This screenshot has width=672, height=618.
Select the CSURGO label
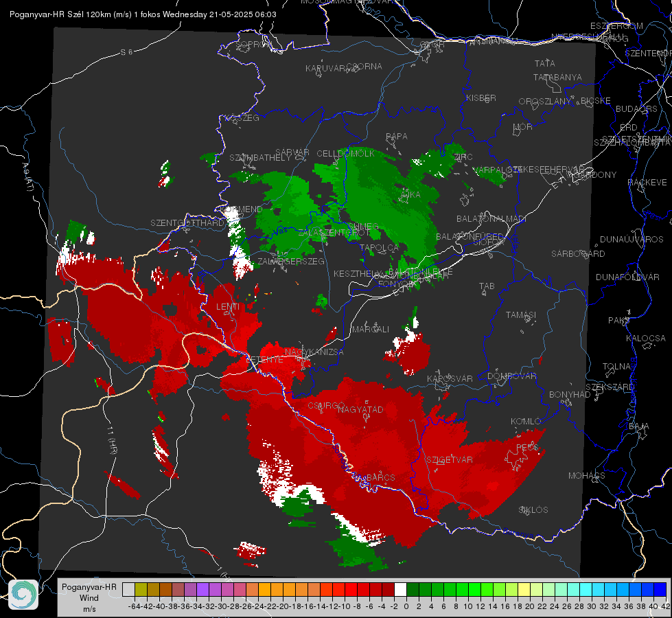[326, 405]
